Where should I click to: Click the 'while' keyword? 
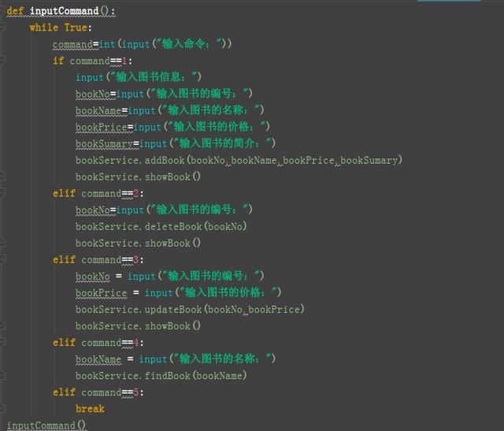coord(44,28)
